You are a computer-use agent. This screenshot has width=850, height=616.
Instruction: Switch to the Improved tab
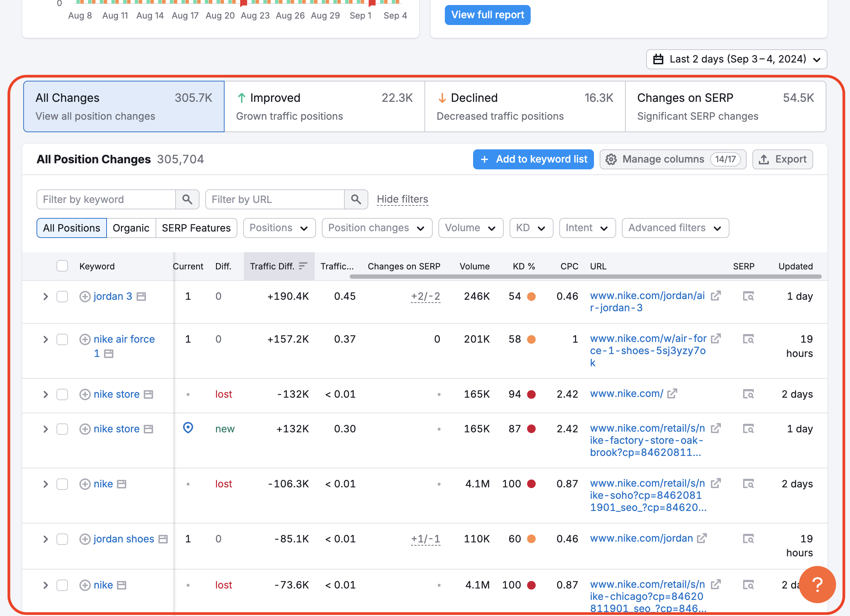(x=325, y=107)
